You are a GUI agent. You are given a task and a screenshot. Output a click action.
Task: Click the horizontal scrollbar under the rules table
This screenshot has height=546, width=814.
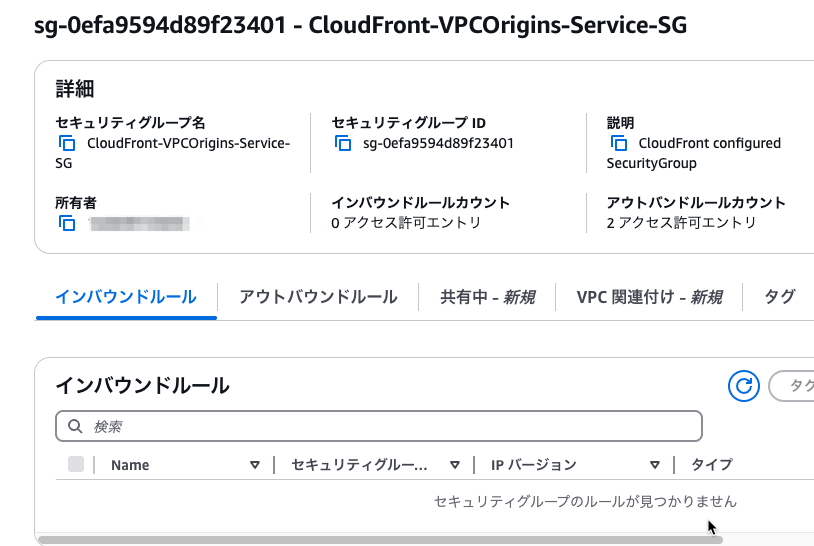(x=381, y=540)
